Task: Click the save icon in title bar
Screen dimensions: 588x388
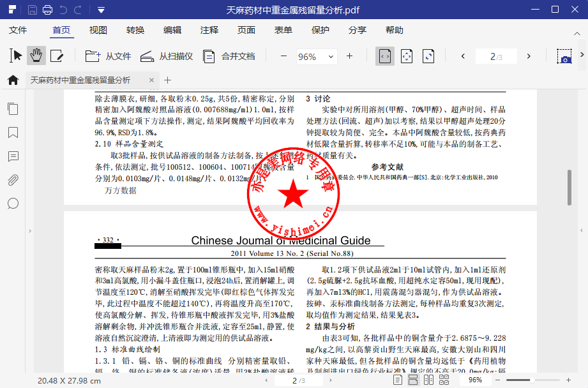Action: (33, 10)
